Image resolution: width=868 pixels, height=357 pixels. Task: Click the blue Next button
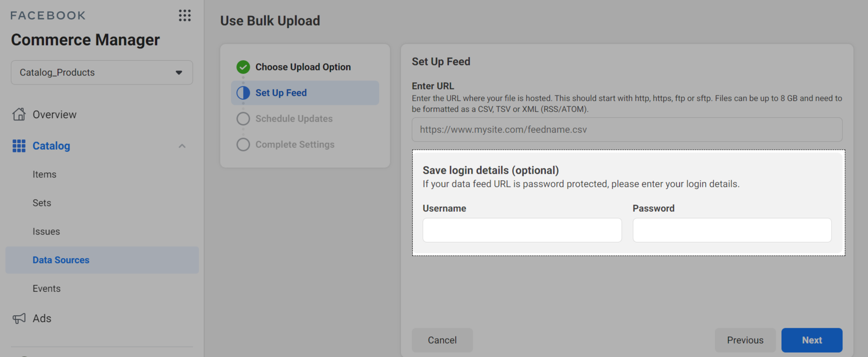(812, 340)
